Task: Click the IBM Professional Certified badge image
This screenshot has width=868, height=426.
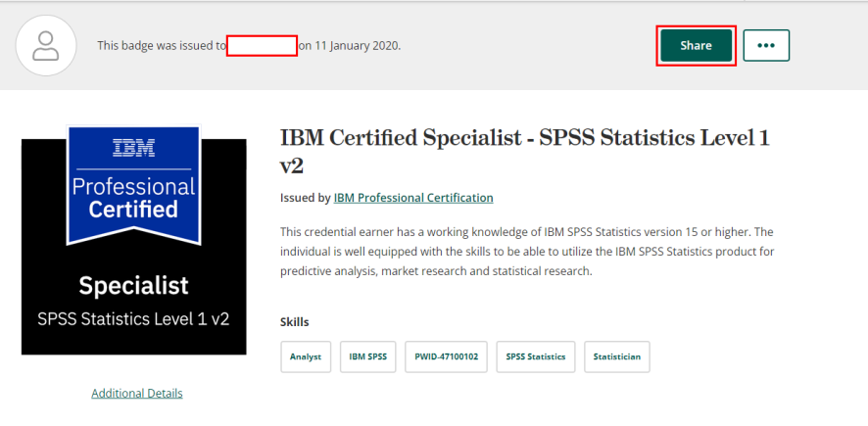Action: (134, 240)
